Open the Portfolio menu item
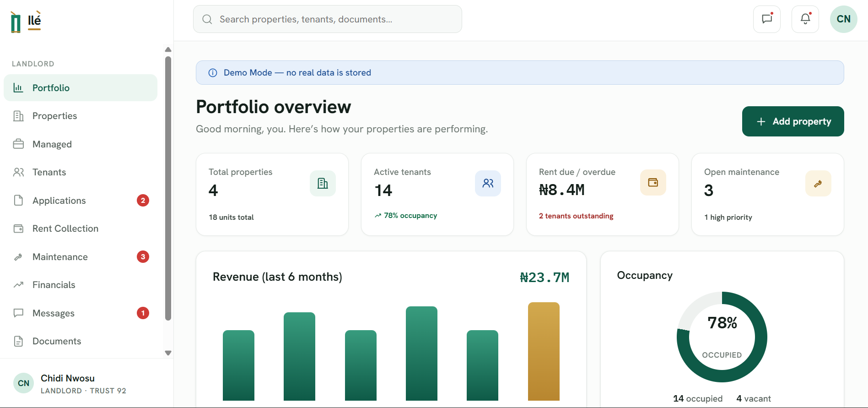 81,87
